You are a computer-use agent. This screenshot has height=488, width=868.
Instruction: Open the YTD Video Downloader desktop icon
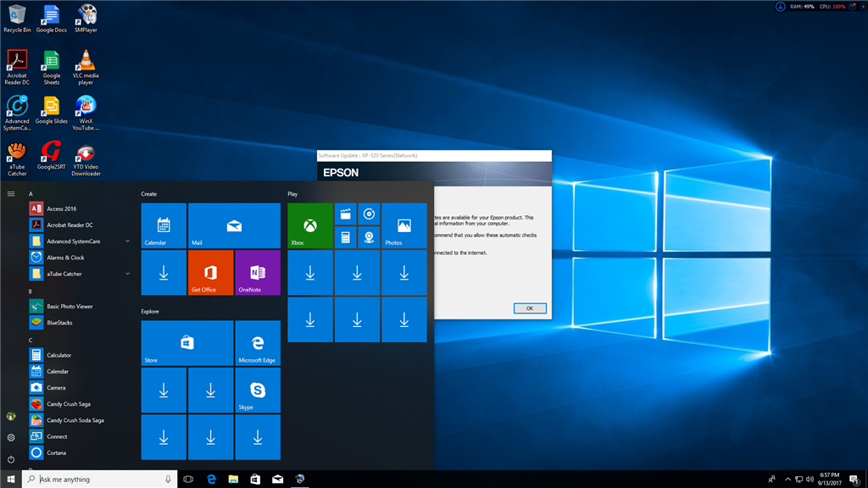[x=86, y=158]
